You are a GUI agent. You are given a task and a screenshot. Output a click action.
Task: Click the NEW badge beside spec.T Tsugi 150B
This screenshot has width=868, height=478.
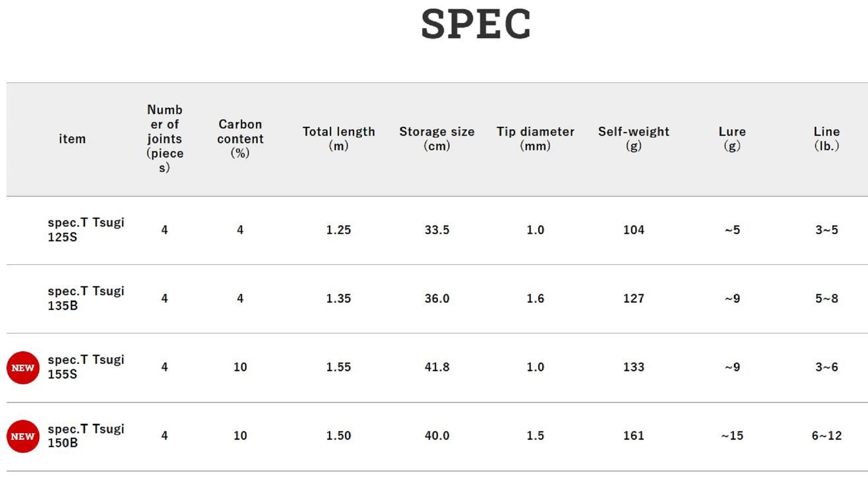tap(23, 436)
